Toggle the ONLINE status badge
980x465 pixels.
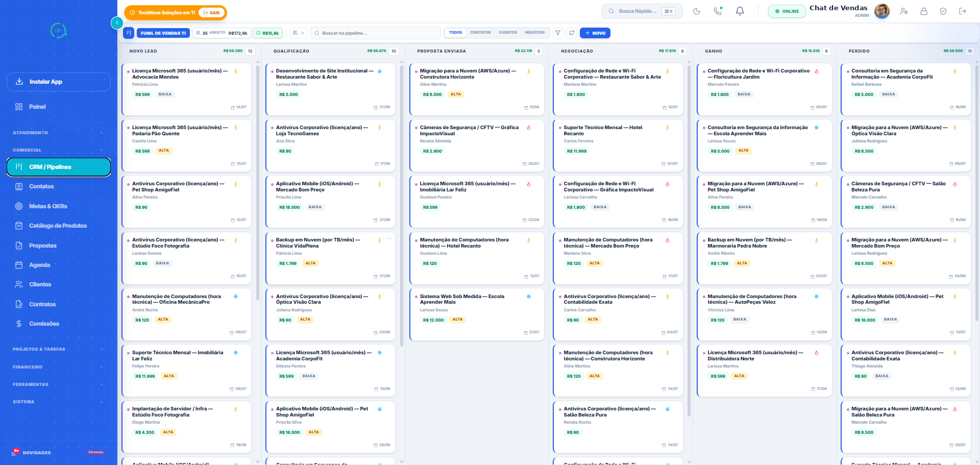tap(787, 11)
